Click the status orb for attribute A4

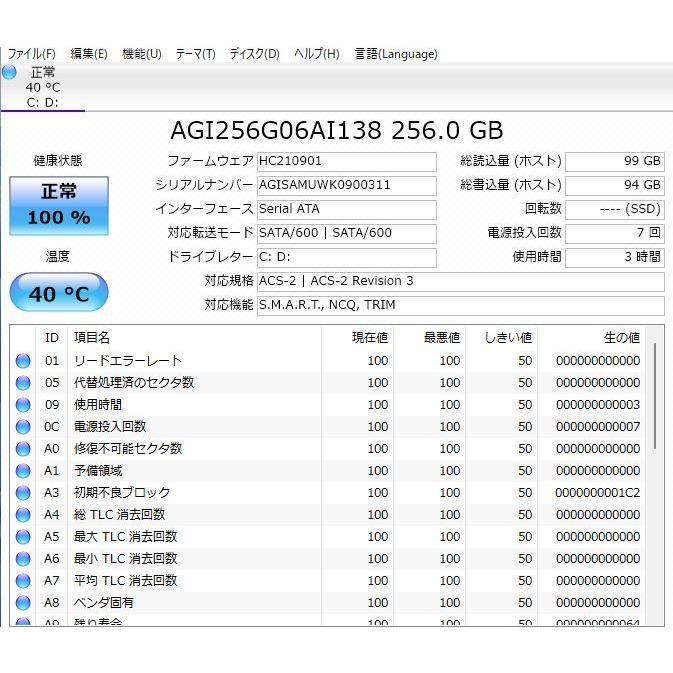pyautogui.click(x=23, y=515)
